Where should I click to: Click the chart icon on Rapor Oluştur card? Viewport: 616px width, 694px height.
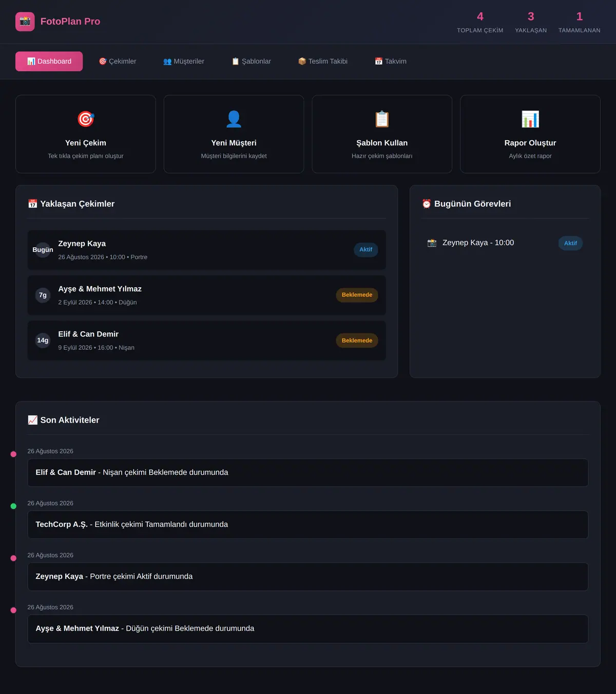[x=530, y=119]
